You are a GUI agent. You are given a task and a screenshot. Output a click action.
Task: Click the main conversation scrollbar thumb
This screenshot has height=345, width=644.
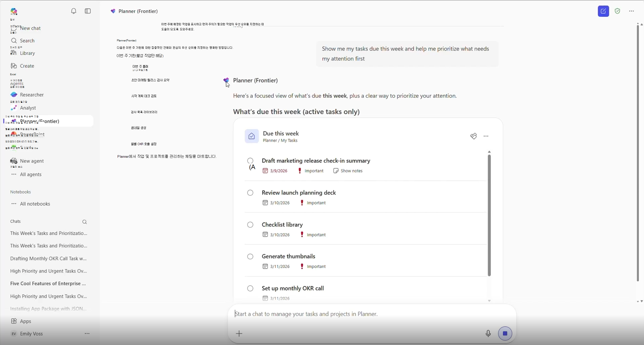[x=638, y=153]
